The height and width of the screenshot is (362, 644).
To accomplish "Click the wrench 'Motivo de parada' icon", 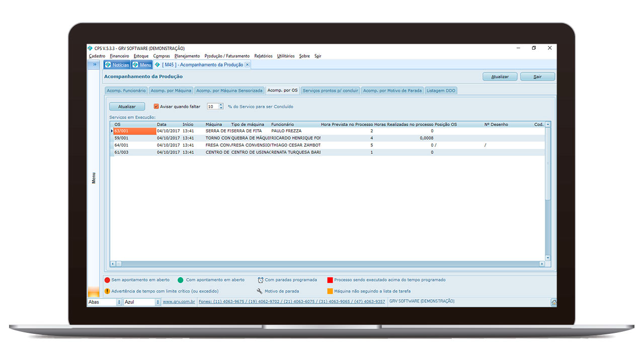I will point(260,291).
